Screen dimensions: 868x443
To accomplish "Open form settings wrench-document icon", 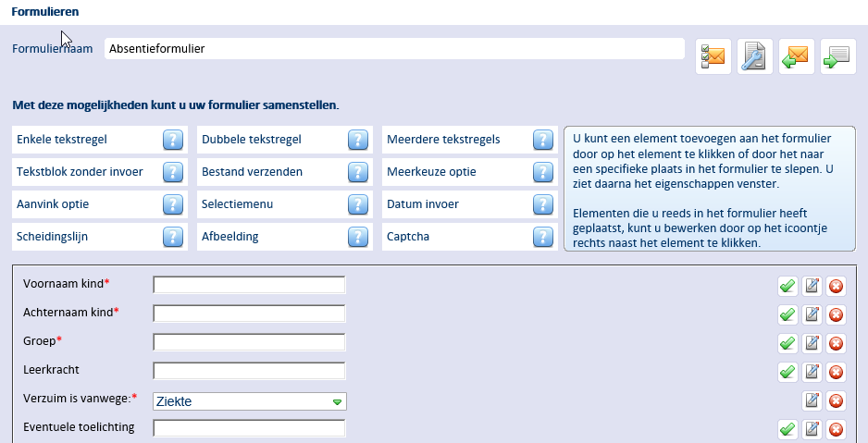I will point(755,56).
